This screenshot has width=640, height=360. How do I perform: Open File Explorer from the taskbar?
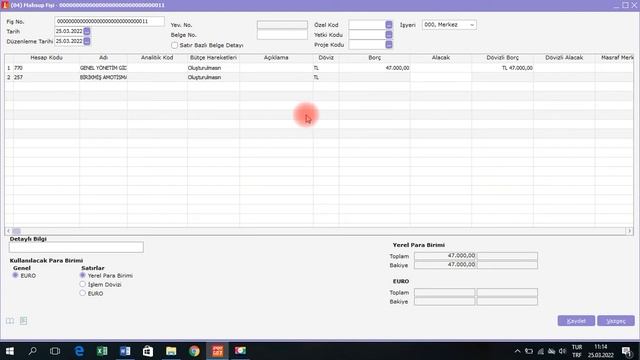pyautogui.click(x=171, y=351)
